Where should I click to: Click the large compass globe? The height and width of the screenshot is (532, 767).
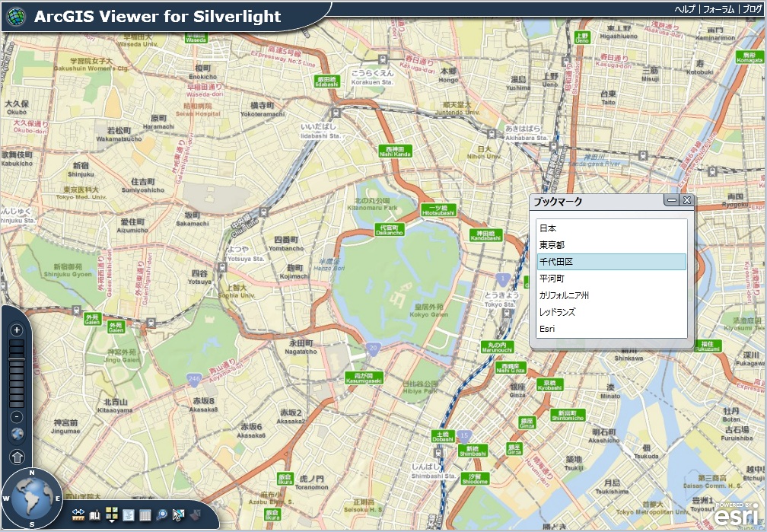coord(32,500)
